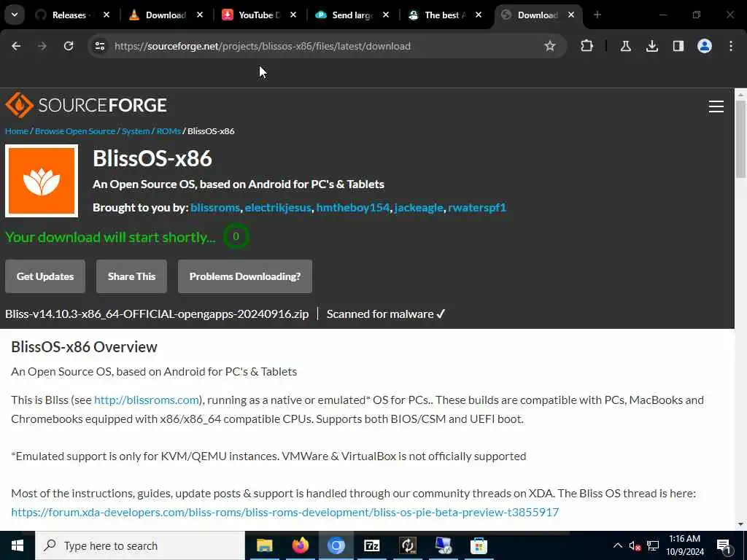The height and width of the screenshot is (560, 747).
Task: Open ROMs breadcrumb link
Action: point(169,131)
